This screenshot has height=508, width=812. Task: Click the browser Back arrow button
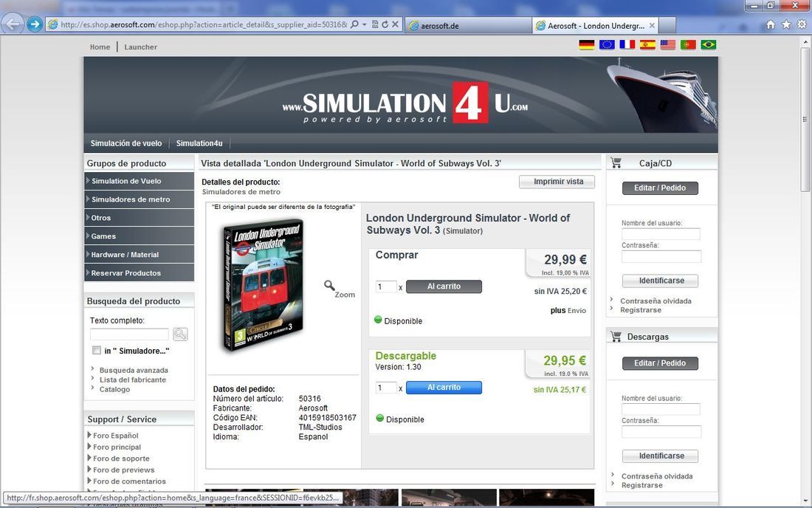(13, 24)
